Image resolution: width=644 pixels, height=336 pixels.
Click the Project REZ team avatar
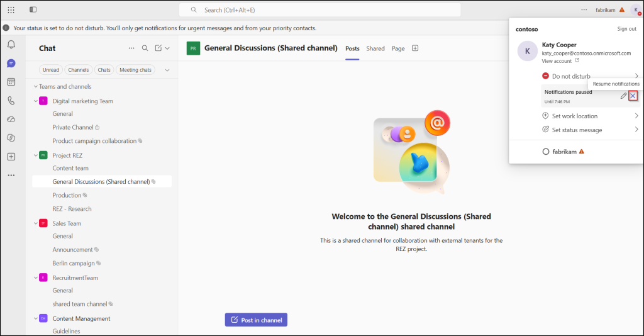(x=43, y=155)
